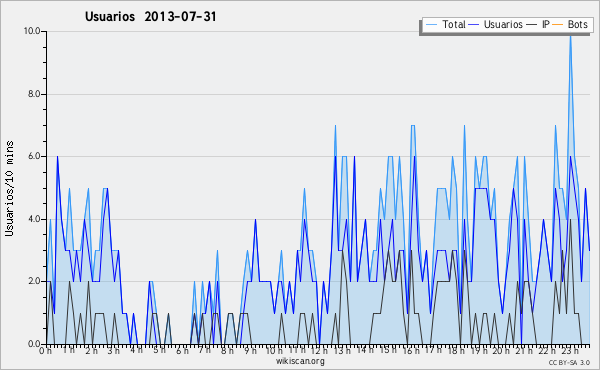Click the '16 h' x-axis label
This screenshot has width=600, height=370.
coord(411,351)
